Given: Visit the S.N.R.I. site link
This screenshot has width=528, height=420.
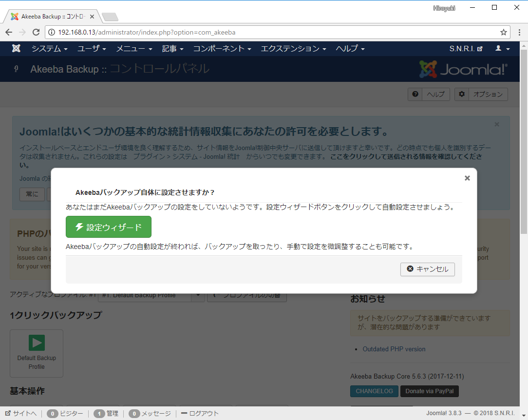Looking at the screenshot, I should [466, 49].
